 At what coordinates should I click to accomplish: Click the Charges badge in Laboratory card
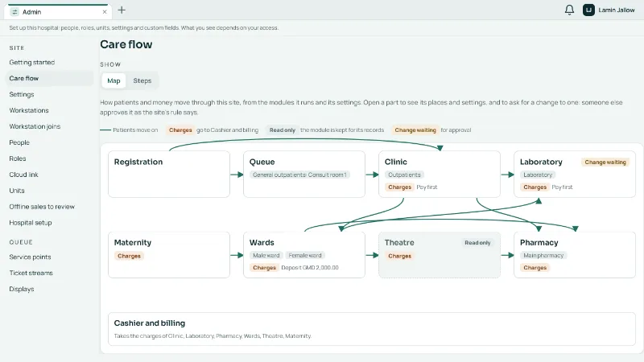point(535,187)
